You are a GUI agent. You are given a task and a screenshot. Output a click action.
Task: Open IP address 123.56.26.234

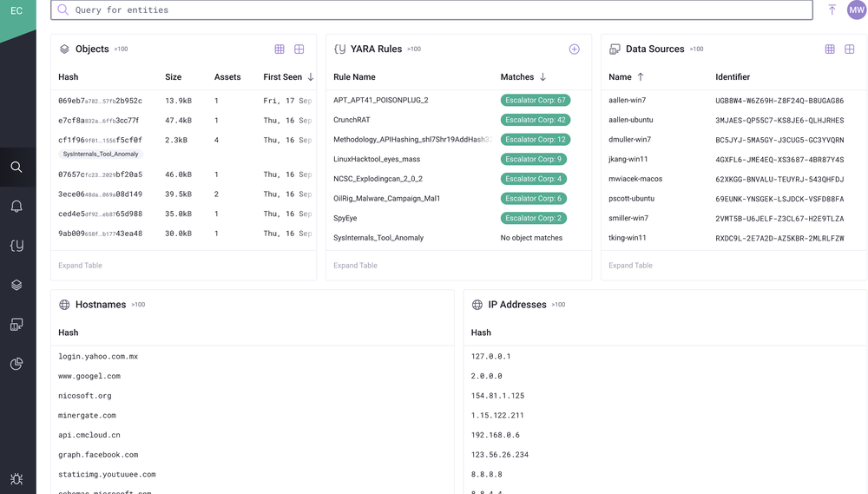point(500,455)
